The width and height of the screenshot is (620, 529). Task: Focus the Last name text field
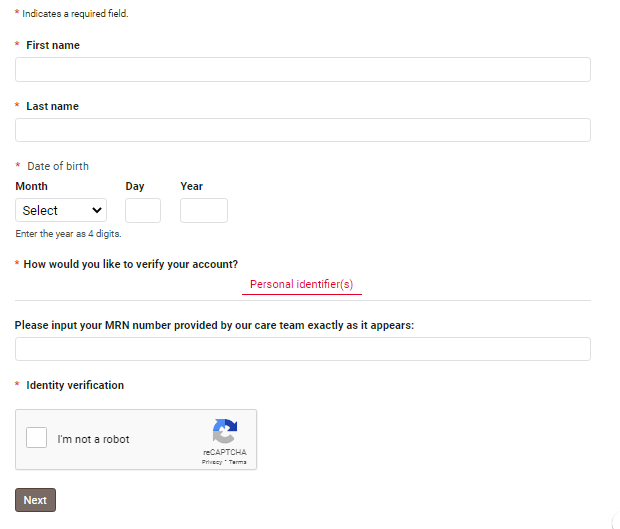pos(302,130)
